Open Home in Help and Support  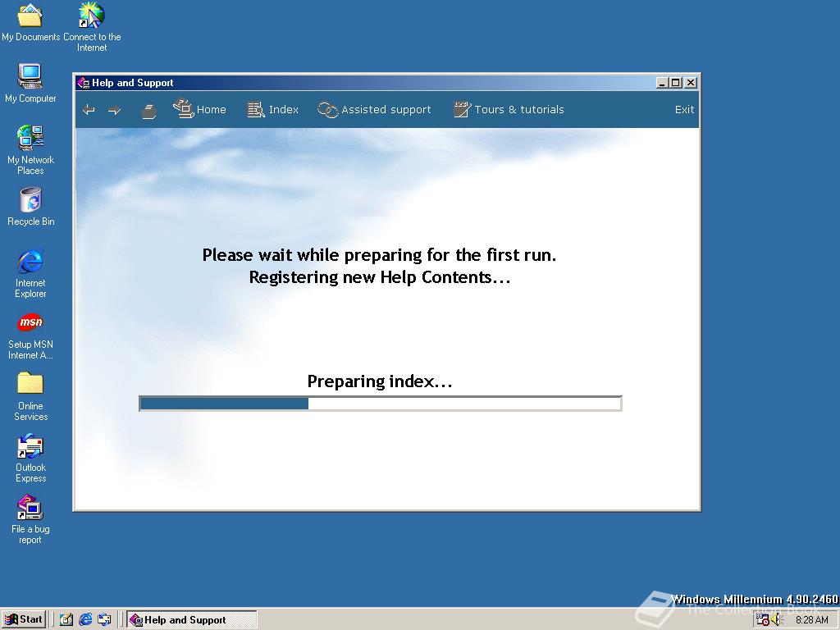click(x=199, y=109)
